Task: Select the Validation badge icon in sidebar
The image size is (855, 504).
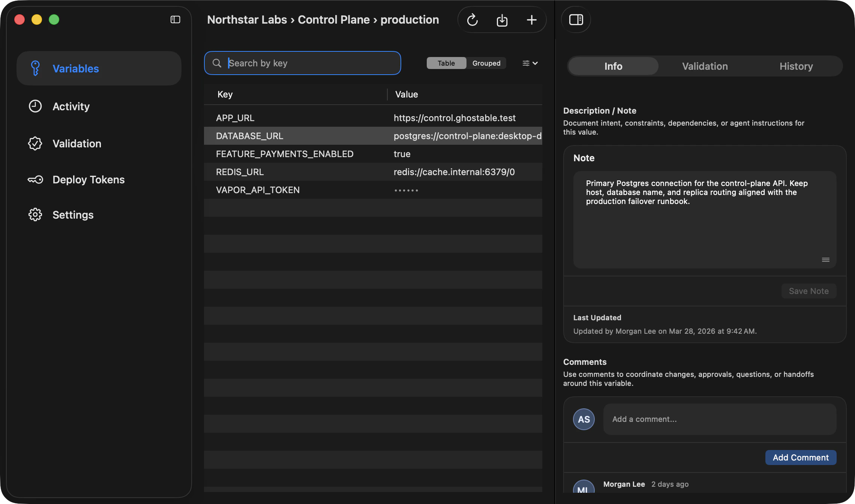Action: tap(35, 143)
